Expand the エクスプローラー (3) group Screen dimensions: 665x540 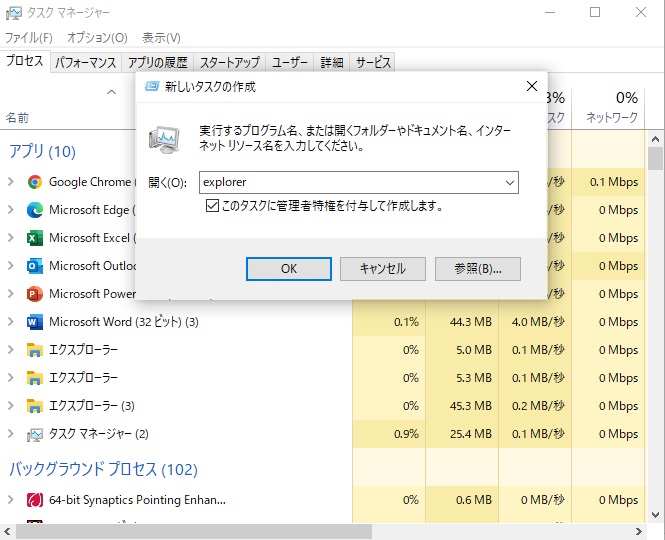(x=11, y=406)
